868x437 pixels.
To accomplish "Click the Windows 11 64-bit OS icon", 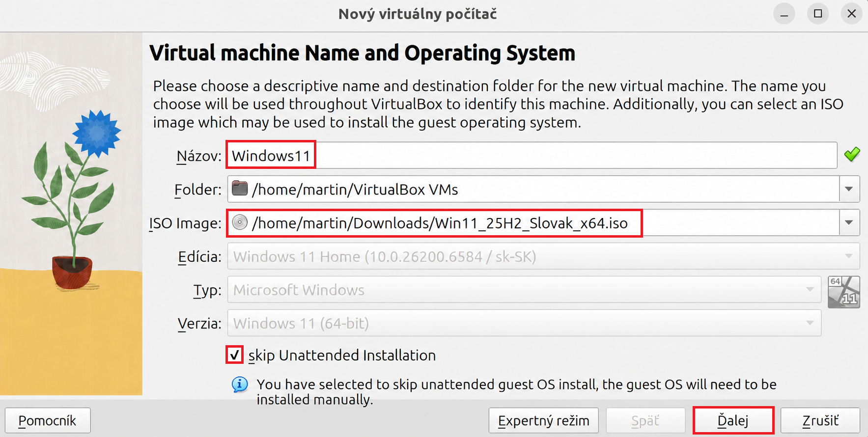I will click(843, 292).
